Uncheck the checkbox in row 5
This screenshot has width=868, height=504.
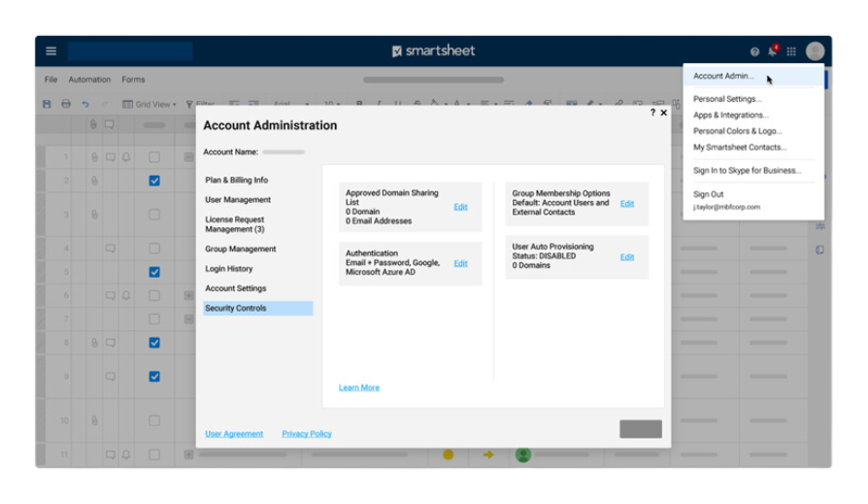point(154,272)
